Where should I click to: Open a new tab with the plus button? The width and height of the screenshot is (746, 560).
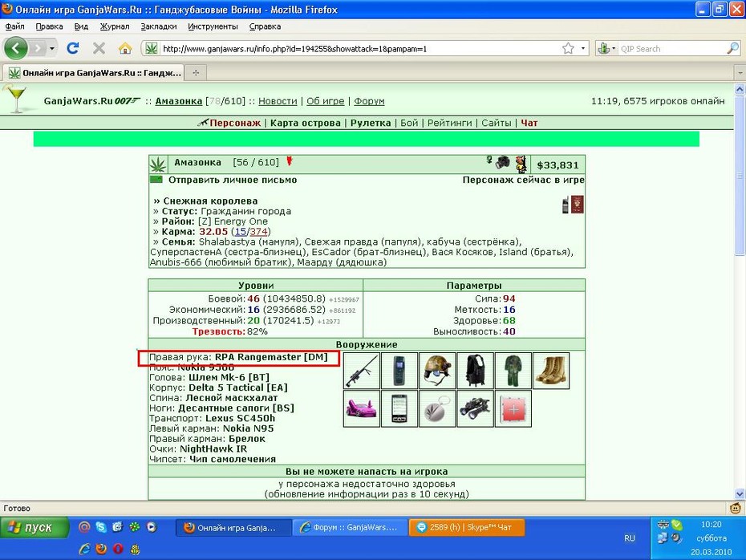tap(196, 73)
